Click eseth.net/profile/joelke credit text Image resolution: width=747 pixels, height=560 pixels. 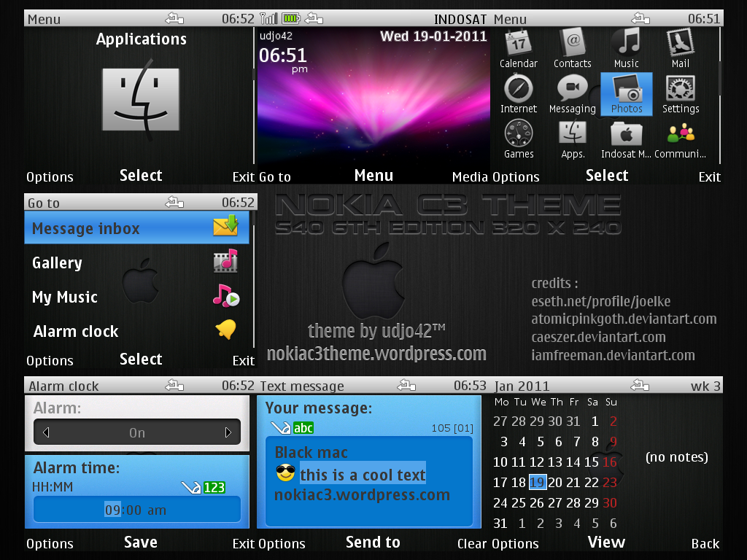point(601,301)
